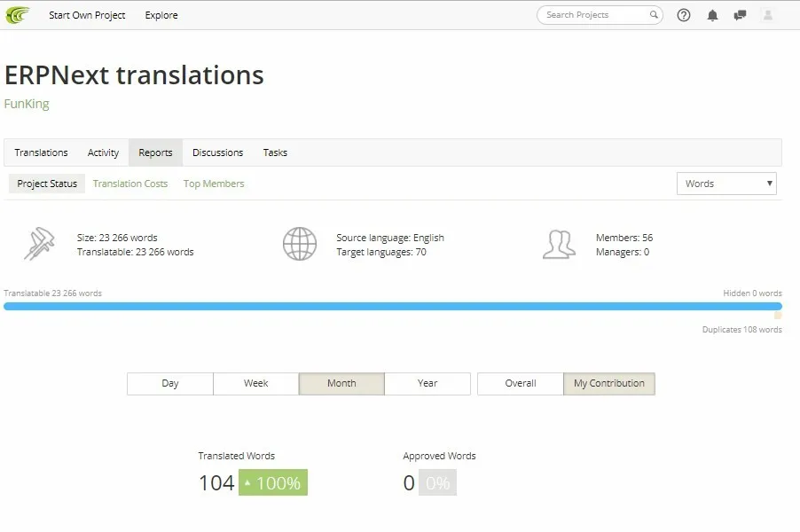Switch to the Translations tab
The width and height of the screenshot is (800, 532).
[41, 153]
